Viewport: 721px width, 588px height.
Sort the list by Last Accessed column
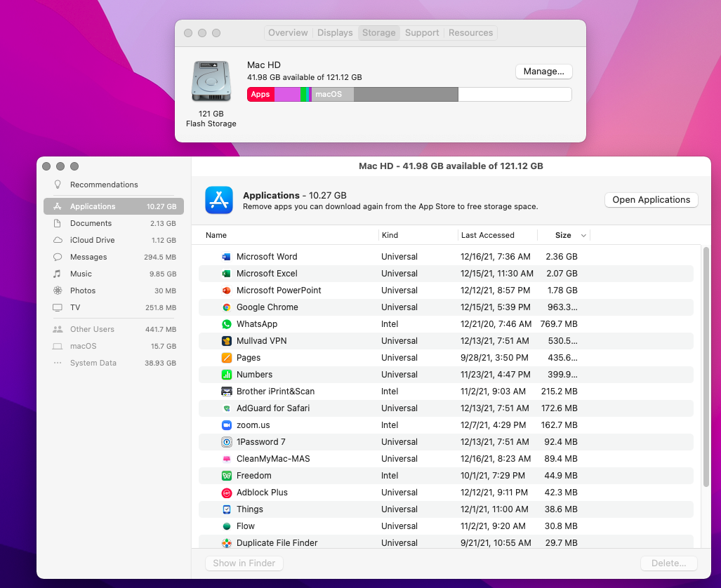click(x=487, y=235)
